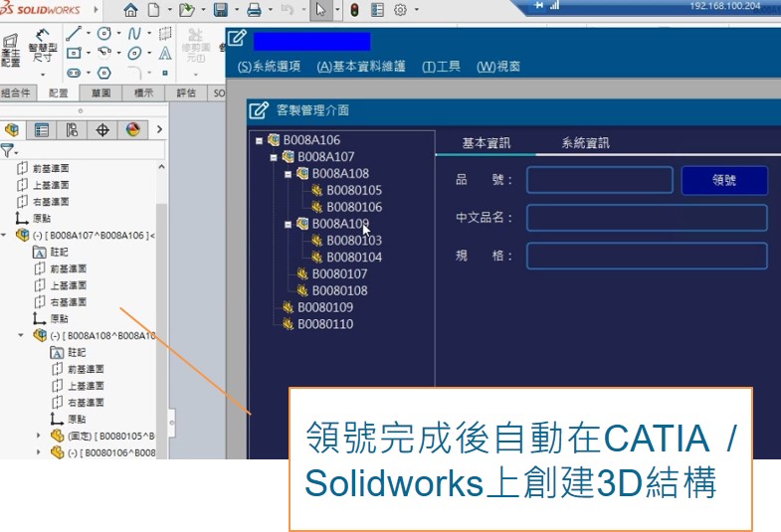Click the 領號 button

pos(724,180)
